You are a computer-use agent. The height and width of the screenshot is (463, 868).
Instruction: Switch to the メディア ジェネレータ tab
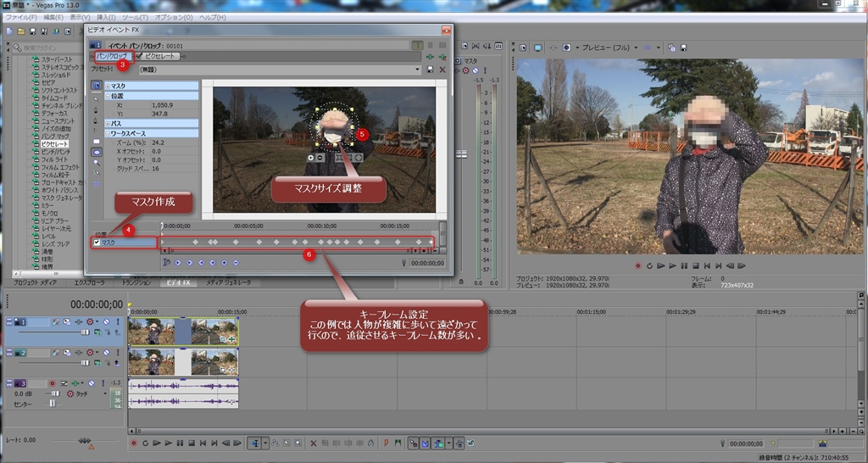click(229, 282)
